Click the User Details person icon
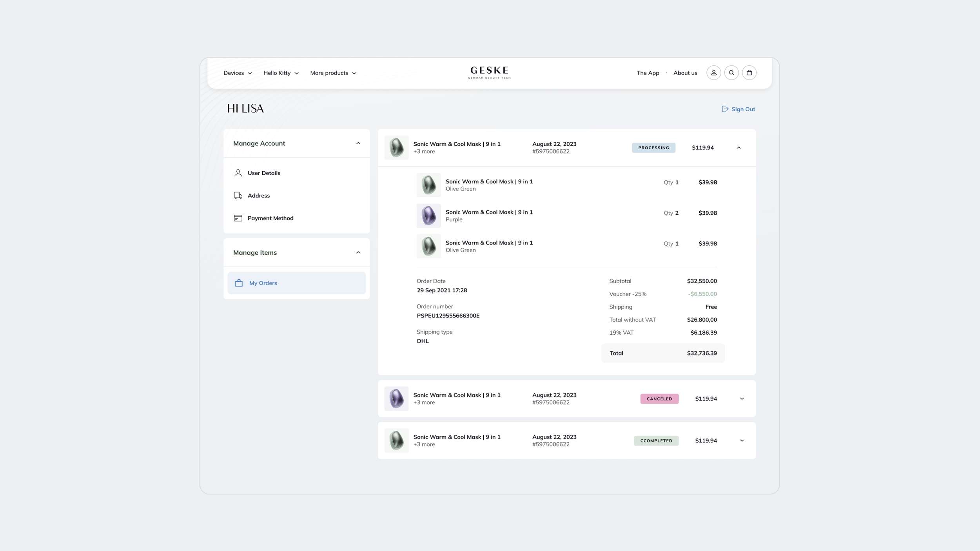The height and width of the screenshot is (551, 980). 238,173
